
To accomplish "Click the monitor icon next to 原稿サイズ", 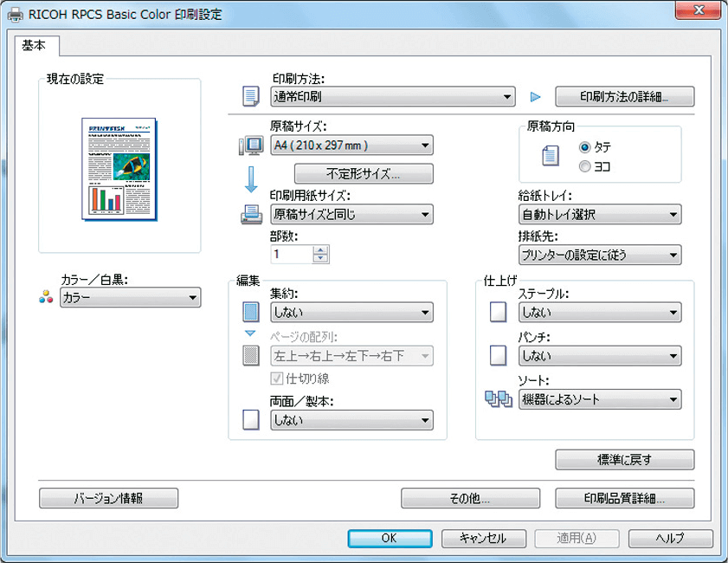I will point(250,146).
